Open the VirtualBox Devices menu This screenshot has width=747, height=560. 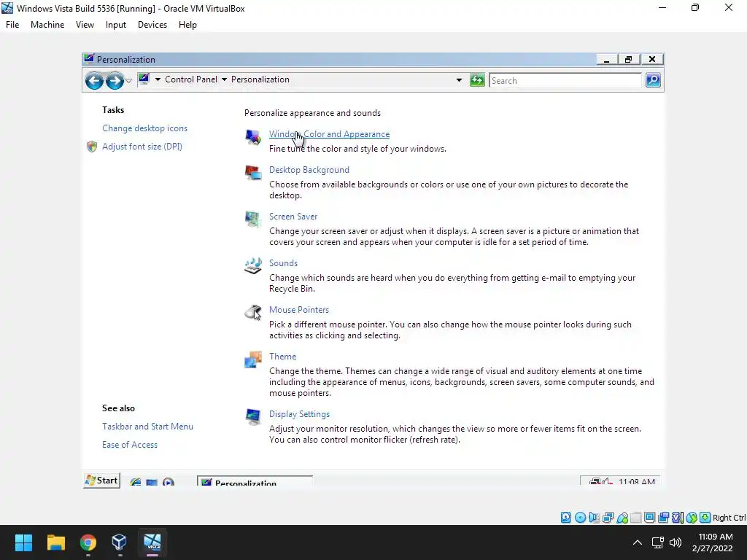[152, 25]
